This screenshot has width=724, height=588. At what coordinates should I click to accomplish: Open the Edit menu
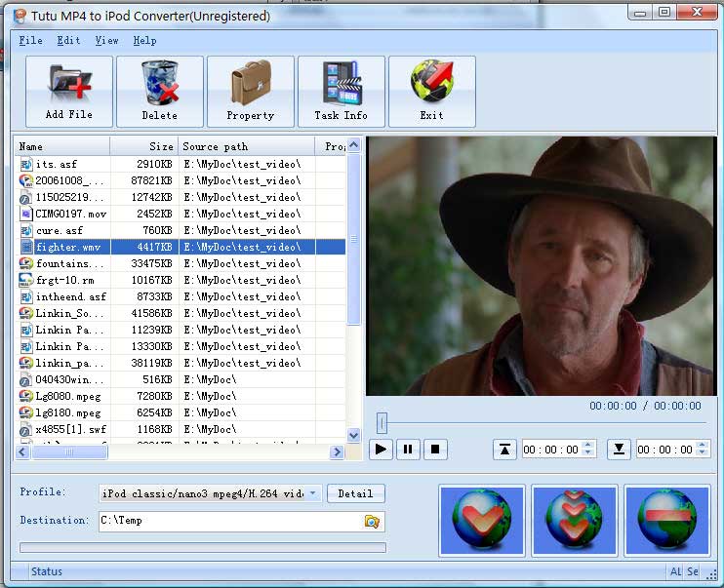point(68,41)
